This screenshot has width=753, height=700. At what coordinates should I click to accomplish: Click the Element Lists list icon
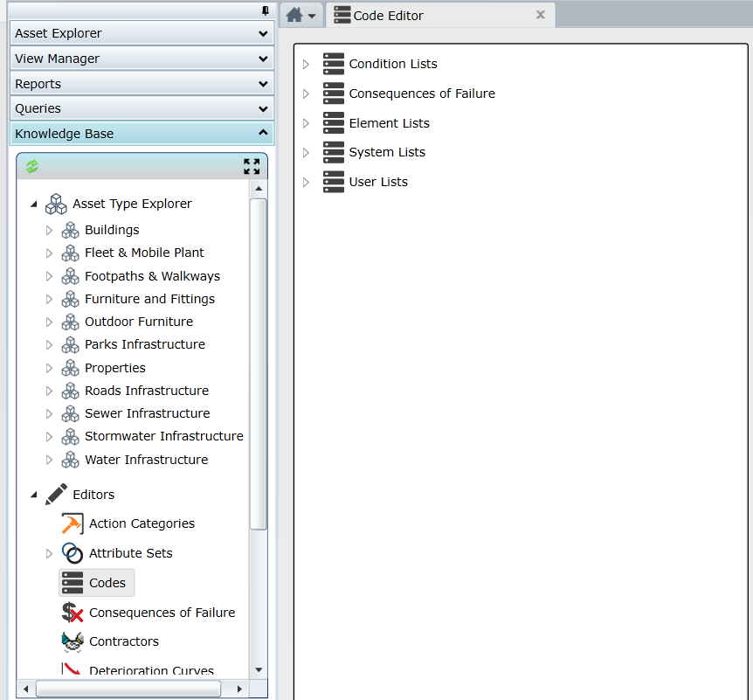(x=334, y=123)
